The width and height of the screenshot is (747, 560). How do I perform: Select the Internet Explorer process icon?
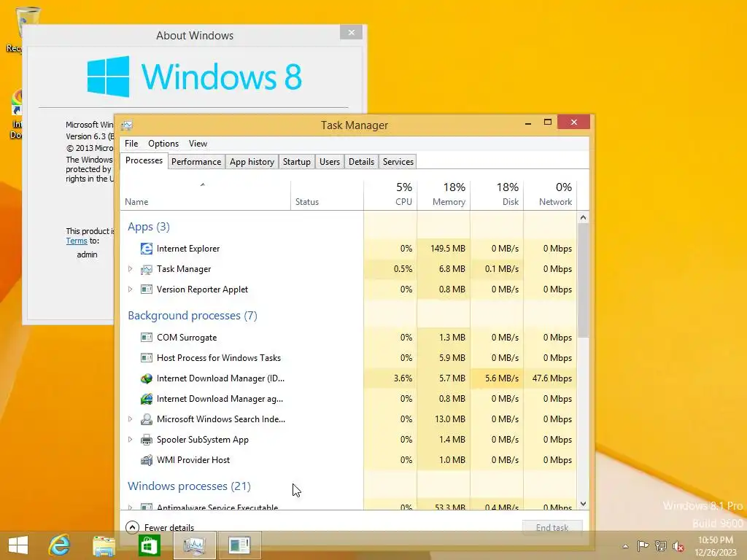coord(146,249)
